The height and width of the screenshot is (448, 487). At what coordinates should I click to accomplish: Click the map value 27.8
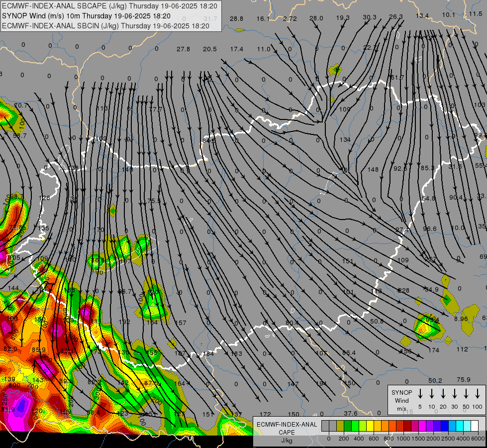pyautogui.click(x=183, y=49)
